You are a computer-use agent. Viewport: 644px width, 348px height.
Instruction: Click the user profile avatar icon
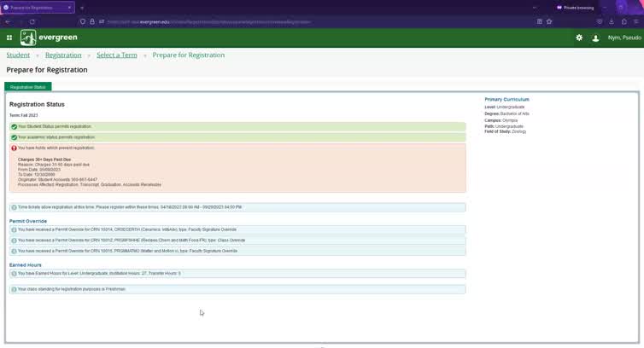(596, 38)
